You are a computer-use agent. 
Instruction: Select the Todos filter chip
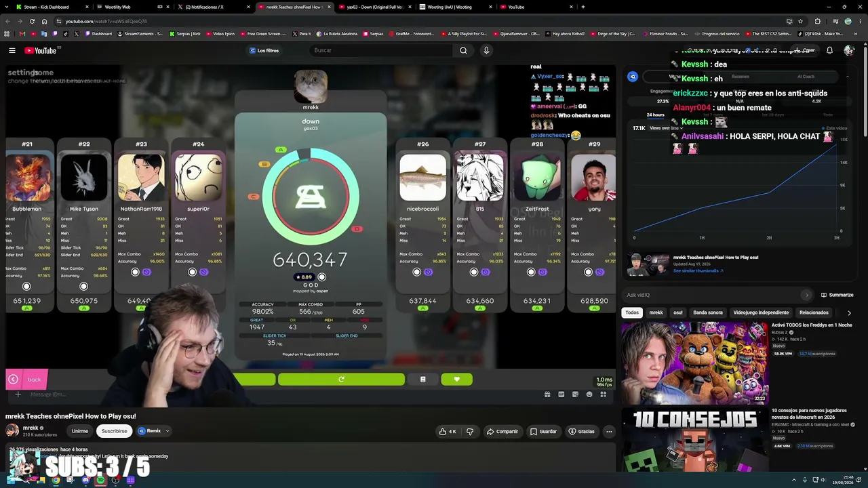tap(632, 312)
